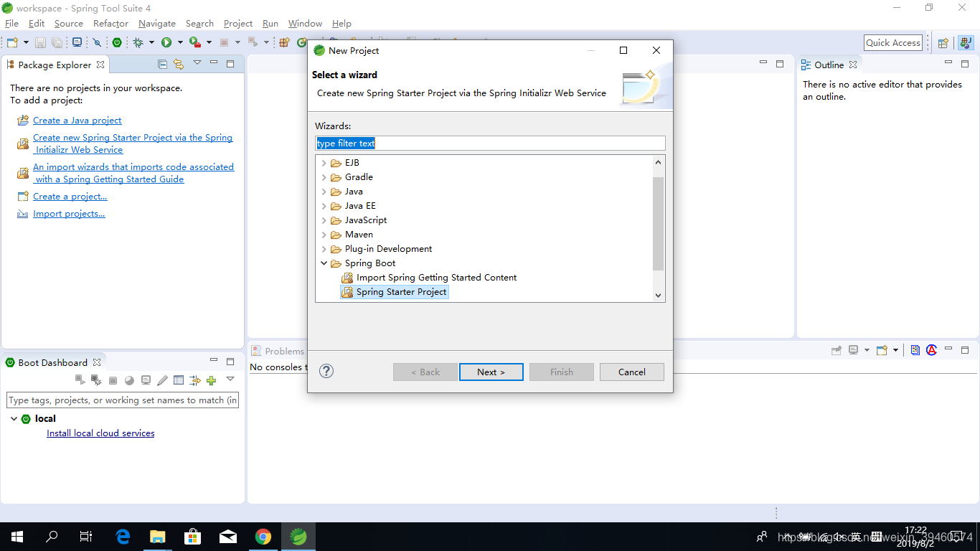Viewport: 980px width, 551px height.
Task: Open the Navigate menu
Action: 157,24
